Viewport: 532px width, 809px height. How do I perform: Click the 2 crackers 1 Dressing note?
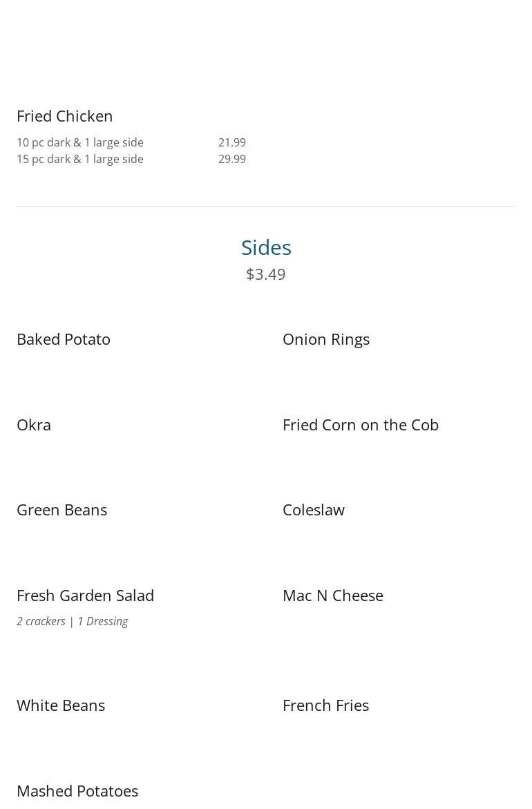(x=73, y=621)
